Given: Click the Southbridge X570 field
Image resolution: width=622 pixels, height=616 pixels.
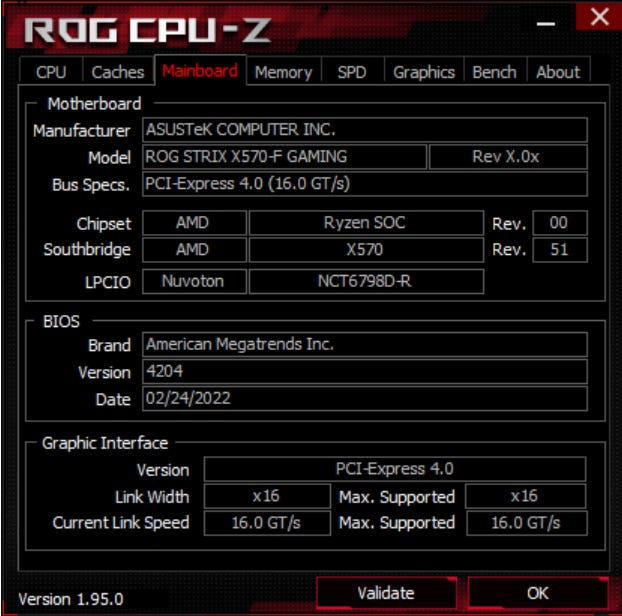Looking at the screenshot, I should coord(366,250).
